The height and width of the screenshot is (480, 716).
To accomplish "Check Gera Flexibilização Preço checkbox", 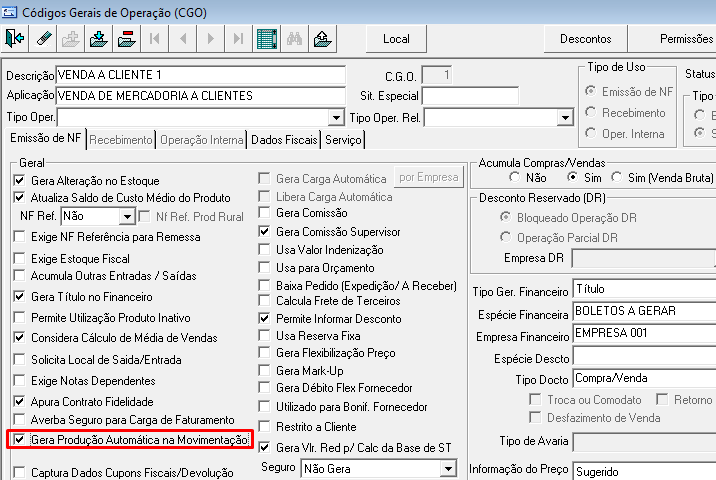I will click(x=264, y=353).
